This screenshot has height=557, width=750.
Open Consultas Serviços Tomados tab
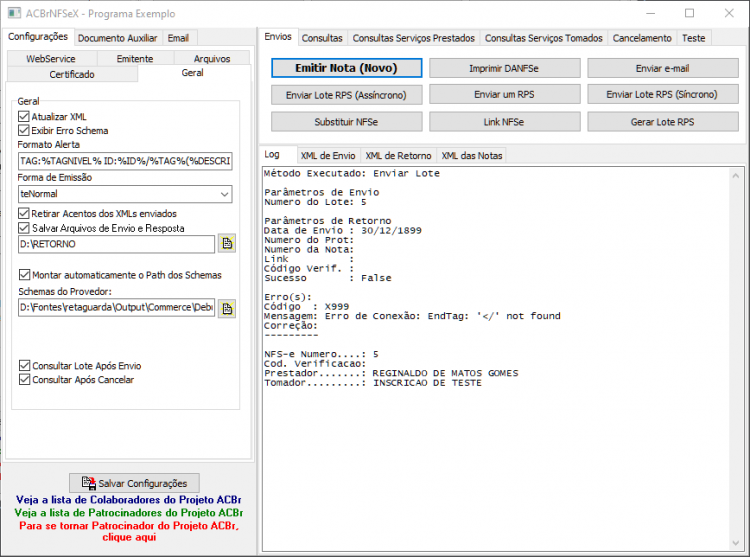tap(543, 38)
